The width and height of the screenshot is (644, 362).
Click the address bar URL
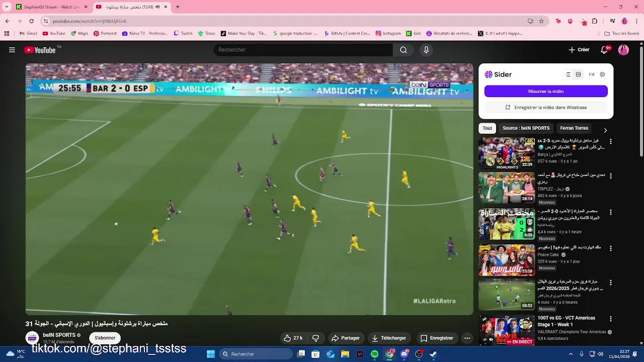(x=89, y=21)
